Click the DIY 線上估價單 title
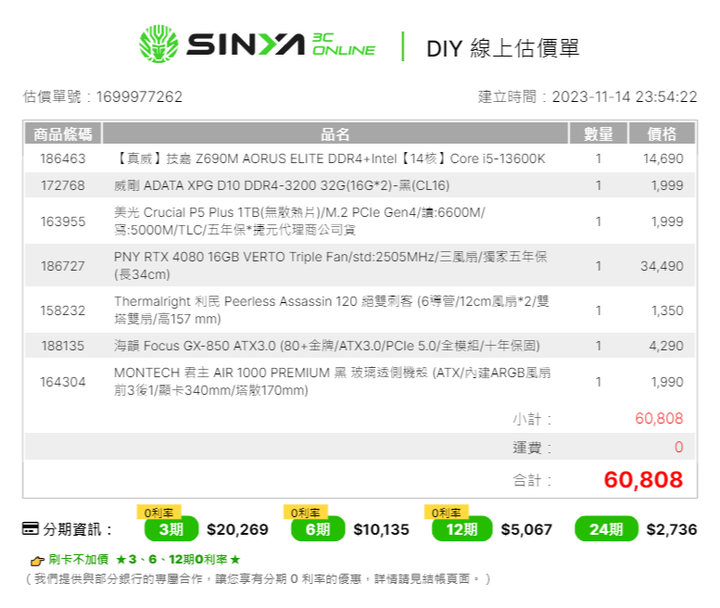 pos(503,48)
